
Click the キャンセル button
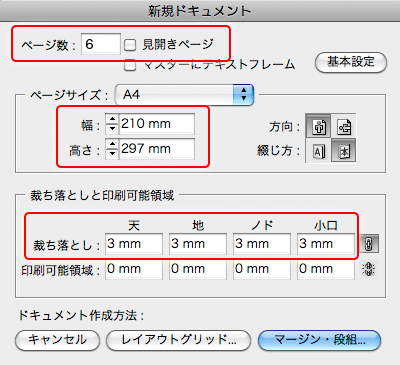click(57, 340)
